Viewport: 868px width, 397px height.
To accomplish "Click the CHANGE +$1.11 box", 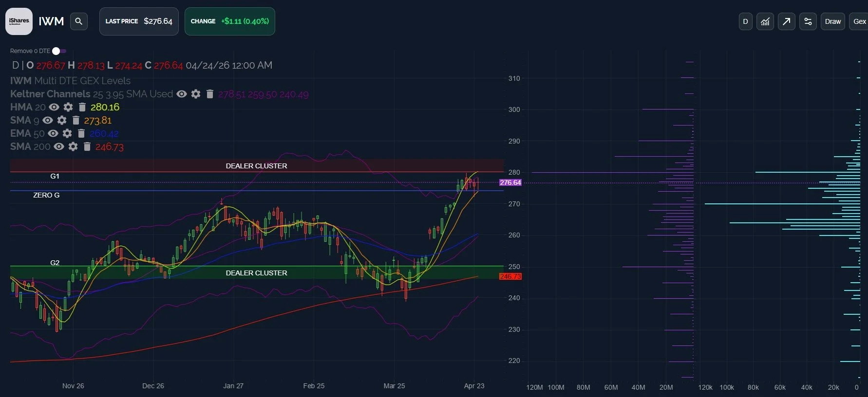I will tap(230, 21).
